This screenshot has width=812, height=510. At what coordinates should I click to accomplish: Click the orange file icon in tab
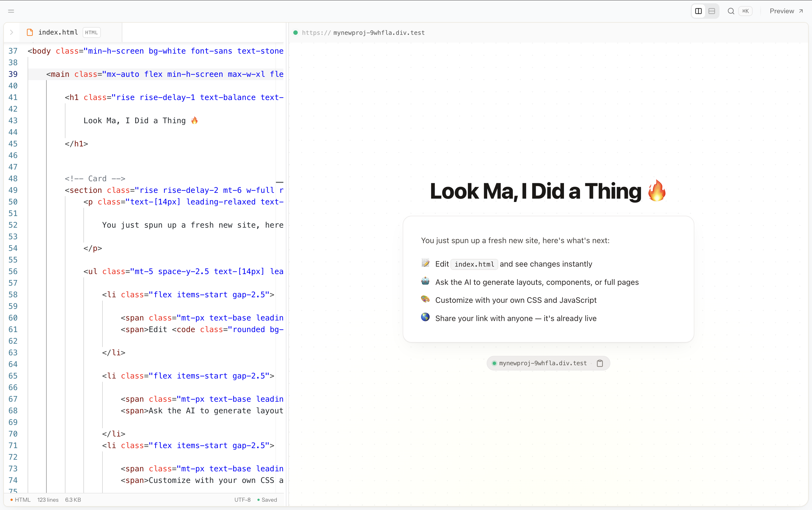click(30, 32)
